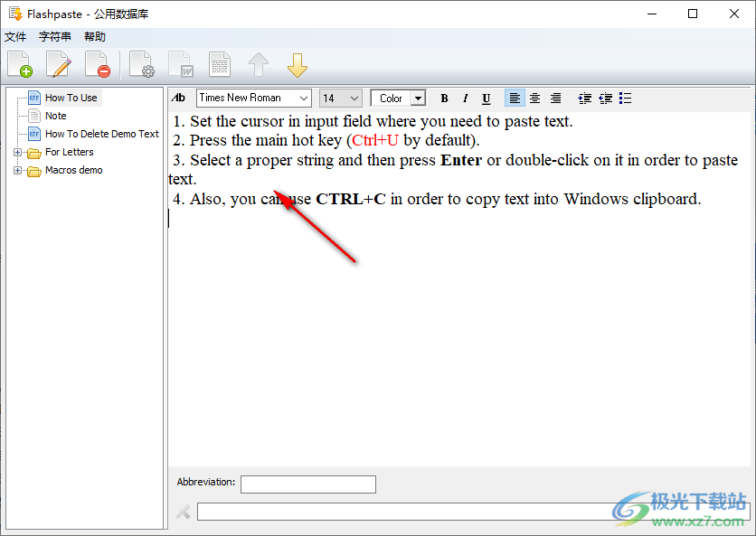Click the folder icon beside For Letters
The image size is (756, 536).
[x=34, y=153]
